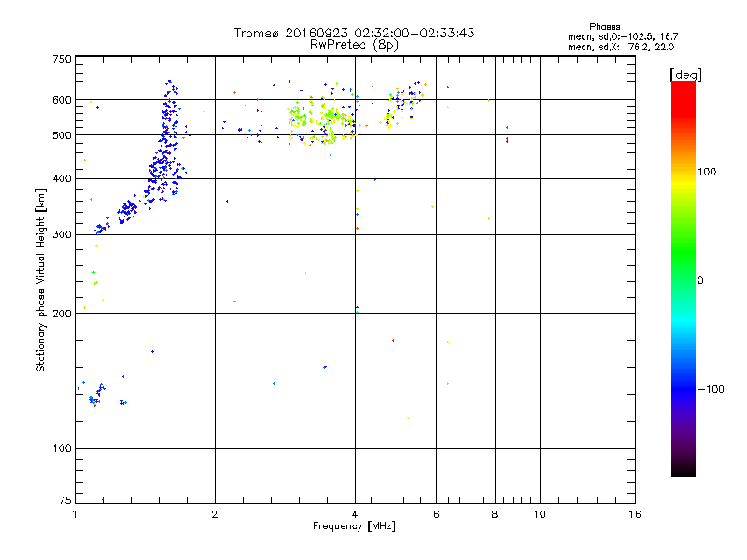Image resolution: width=747 pixels, height=560 pixels.
Task: Click the plot title 'Tromsø 20160923 02:32:00-02:33:43'
Action: click(354, 33)
